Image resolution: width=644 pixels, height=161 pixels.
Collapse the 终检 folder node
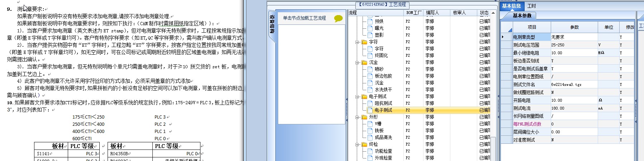tap(357, 144)
